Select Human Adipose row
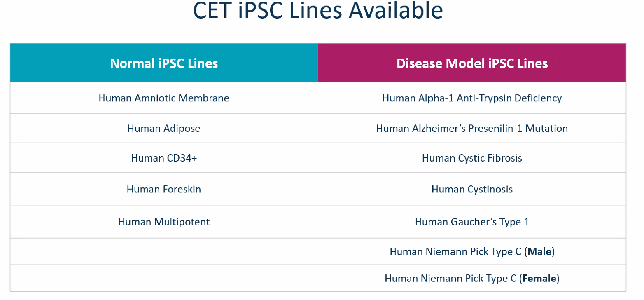This screenshot has height=300, width=644. coord(164,128)
